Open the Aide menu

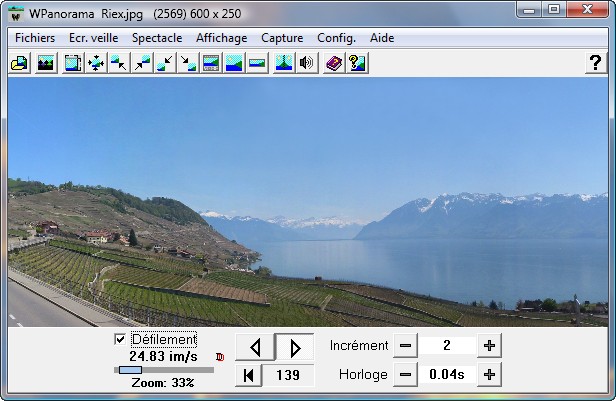coord(382,38)
